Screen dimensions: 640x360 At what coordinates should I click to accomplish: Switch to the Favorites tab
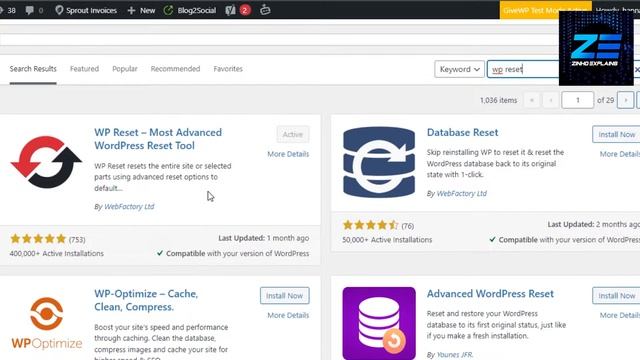(x=228, y=69)
